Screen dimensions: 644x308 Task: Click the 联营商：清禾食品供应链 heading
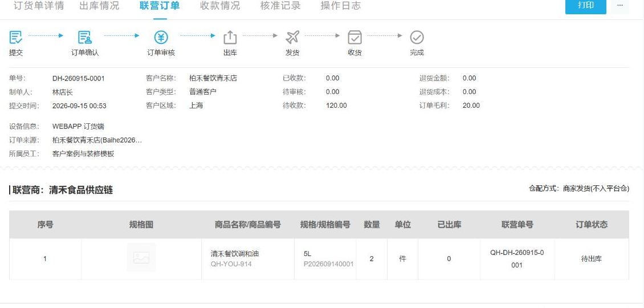coord(63,190)
